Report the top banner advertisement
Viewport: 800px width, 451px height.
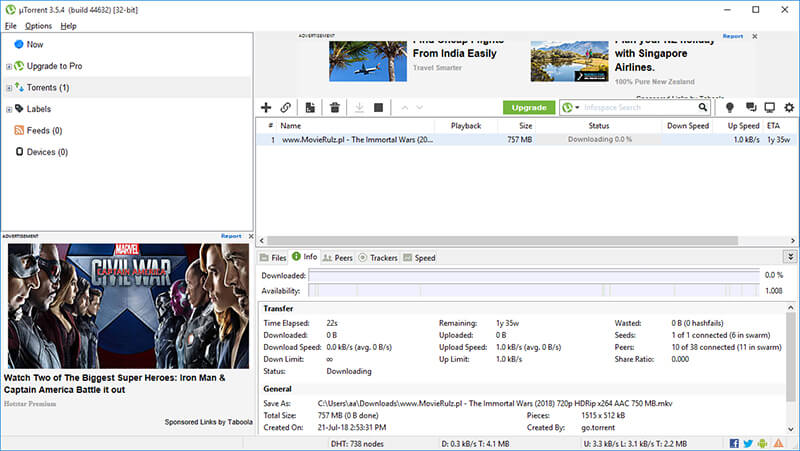click(733, 36)
